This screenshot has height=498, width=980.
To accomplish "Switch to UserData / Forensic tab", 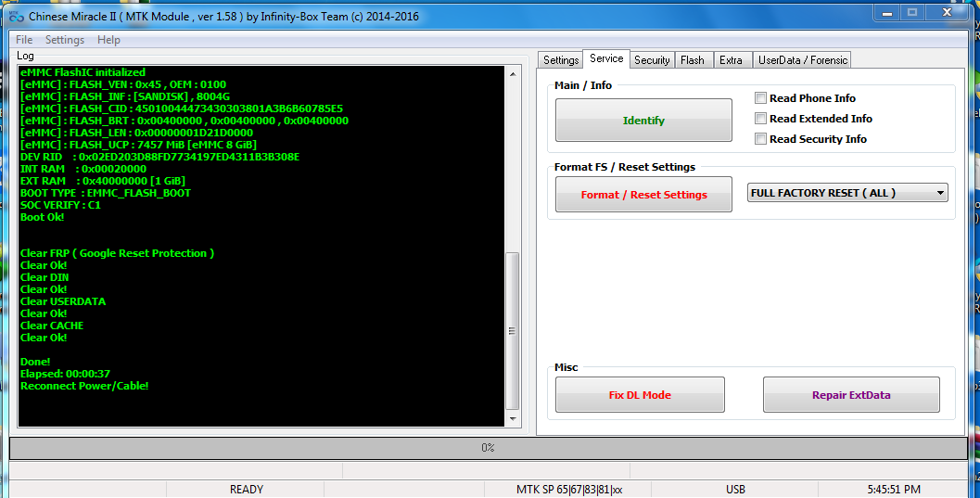I will coord(803,60).
